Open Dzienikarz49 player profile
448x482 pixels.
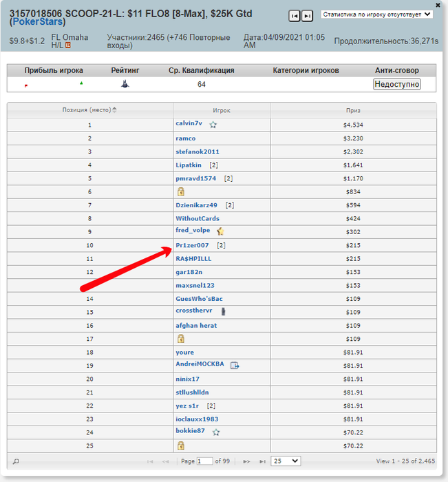(x=196, y=205)
